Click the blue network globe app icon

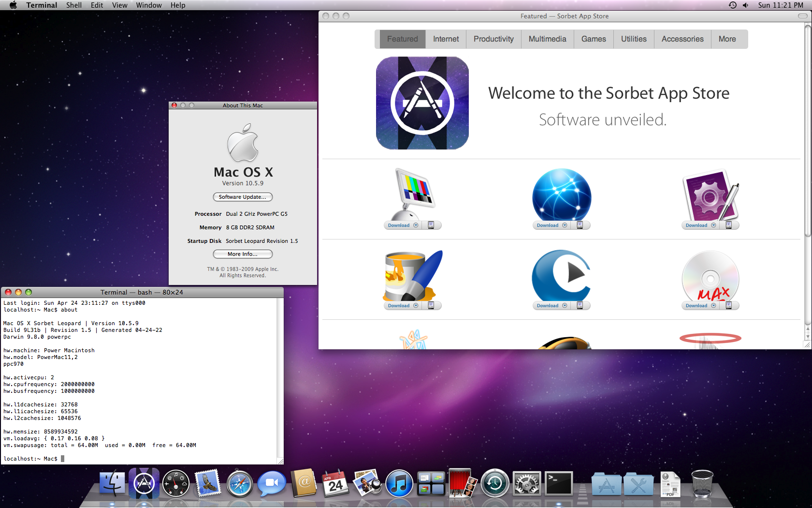[562, 194]
